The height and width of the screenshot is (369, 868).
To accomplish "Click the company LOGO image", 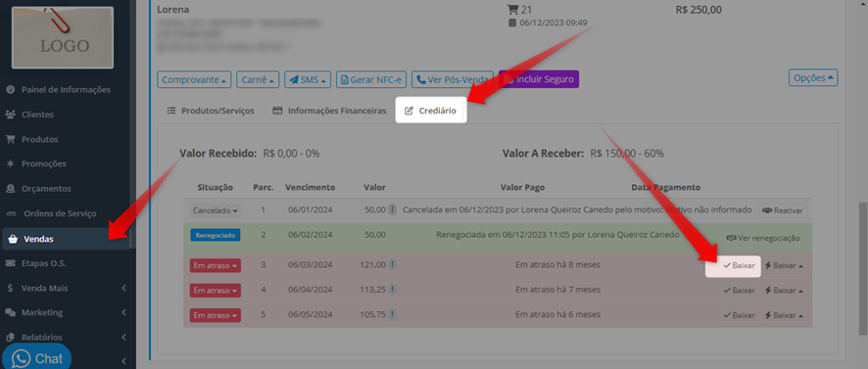I will [x=63, y=37].
